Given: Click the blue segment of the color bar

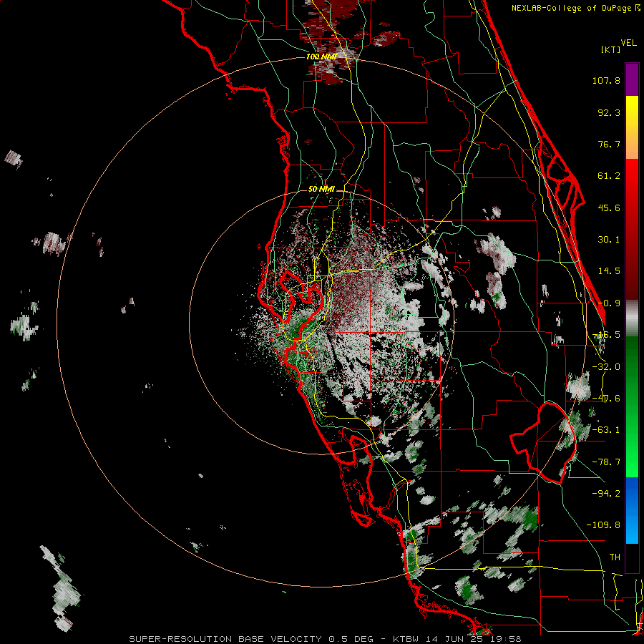Looking at the screenshot, I should pyautogui.click(x=632, y=510).
